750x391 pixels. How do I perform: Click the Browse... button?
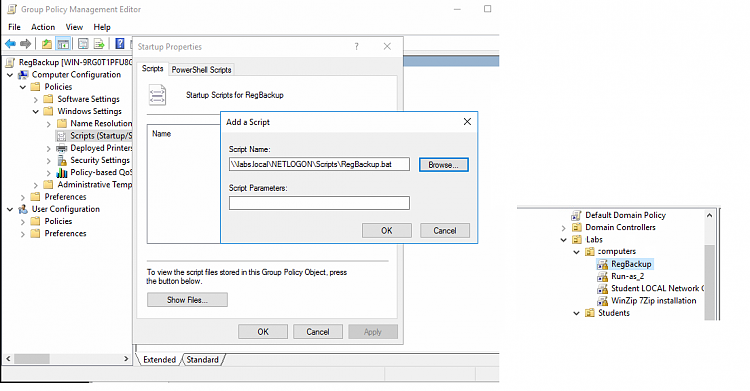[443, 165]
